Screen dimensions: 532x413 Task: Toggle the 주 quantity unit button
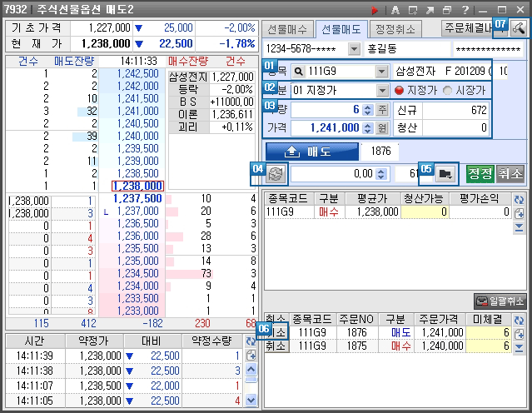pos(382,109)
